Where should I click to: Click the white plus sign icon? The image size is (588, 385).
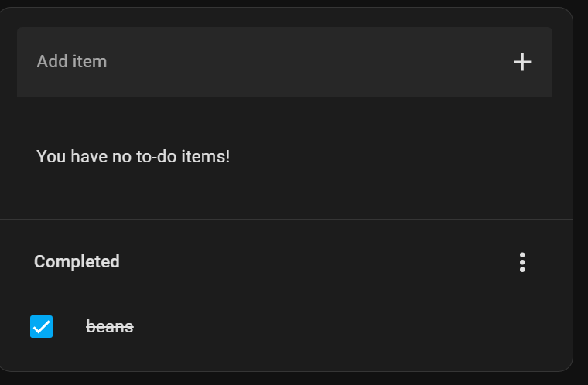522,62
